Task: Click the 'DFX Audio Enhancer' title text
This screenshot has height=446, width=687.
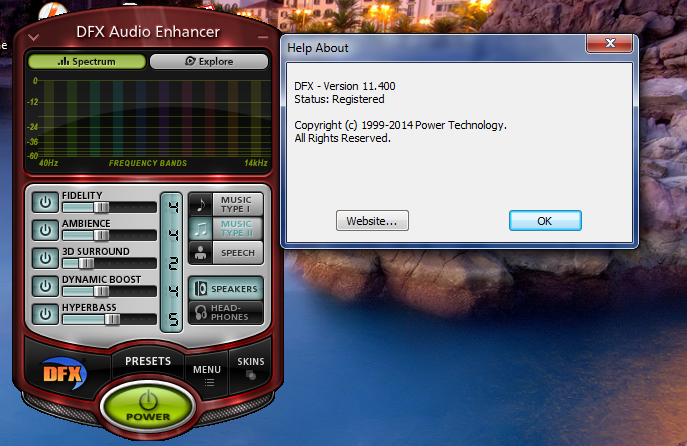Action: (x=148, y=32)
